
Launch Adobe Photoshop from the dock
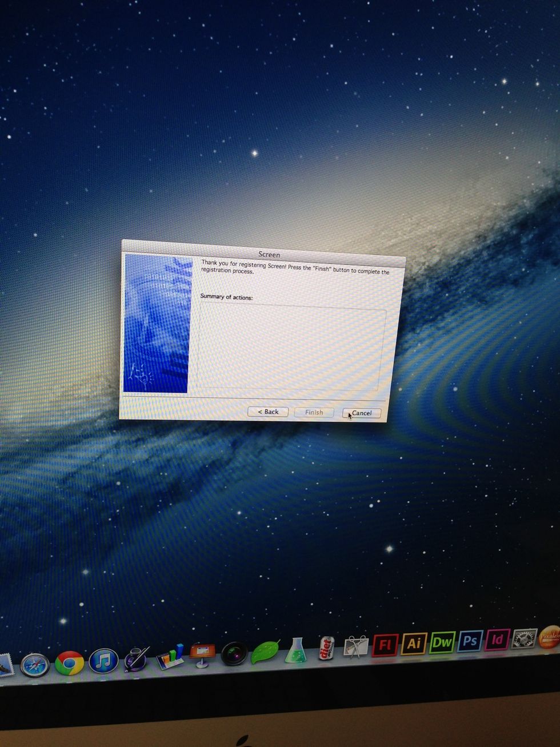[x=470, y=641]
